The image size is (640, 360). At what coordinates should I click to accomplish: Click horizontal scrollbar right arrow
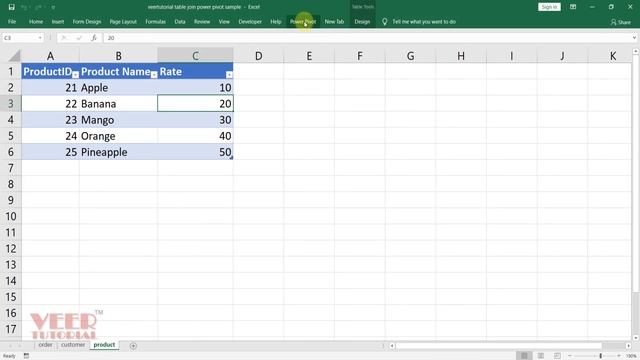(x=628, y=346)
